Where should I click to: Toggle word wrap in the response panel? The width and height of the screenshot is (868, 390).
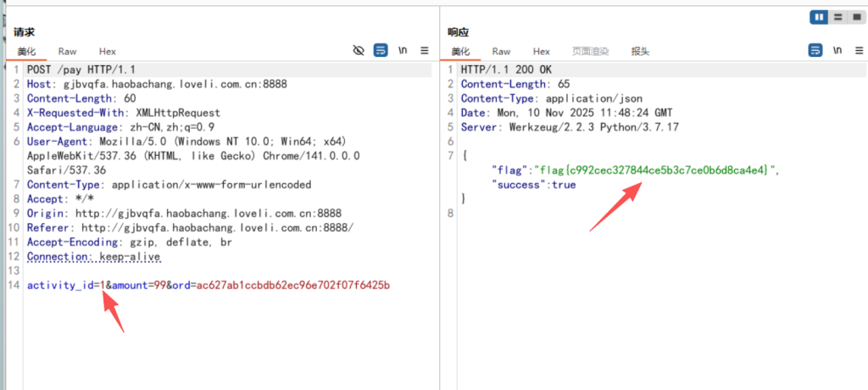[815, 51]
